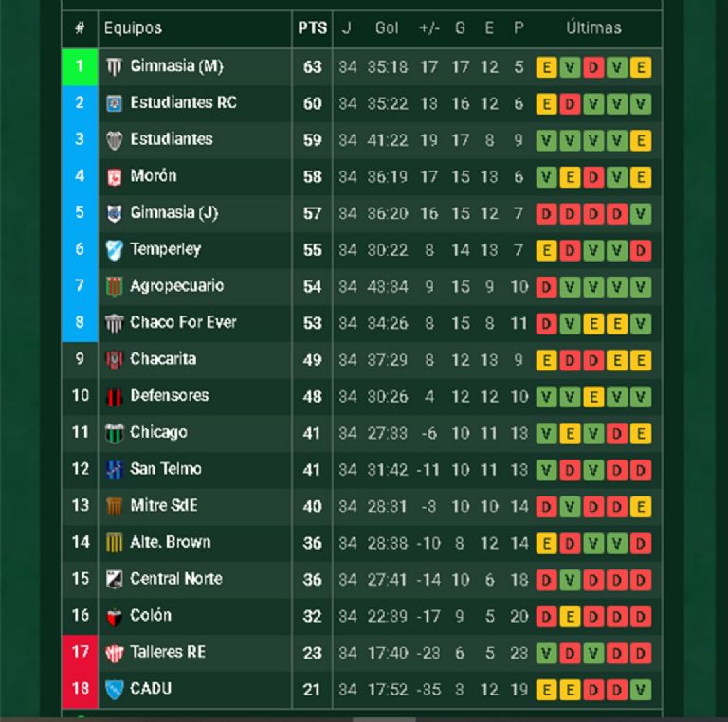Screen dimensions: 728x722
Task: Click the Gimnasia (M) team crest
Action: [x=114, y=67]
